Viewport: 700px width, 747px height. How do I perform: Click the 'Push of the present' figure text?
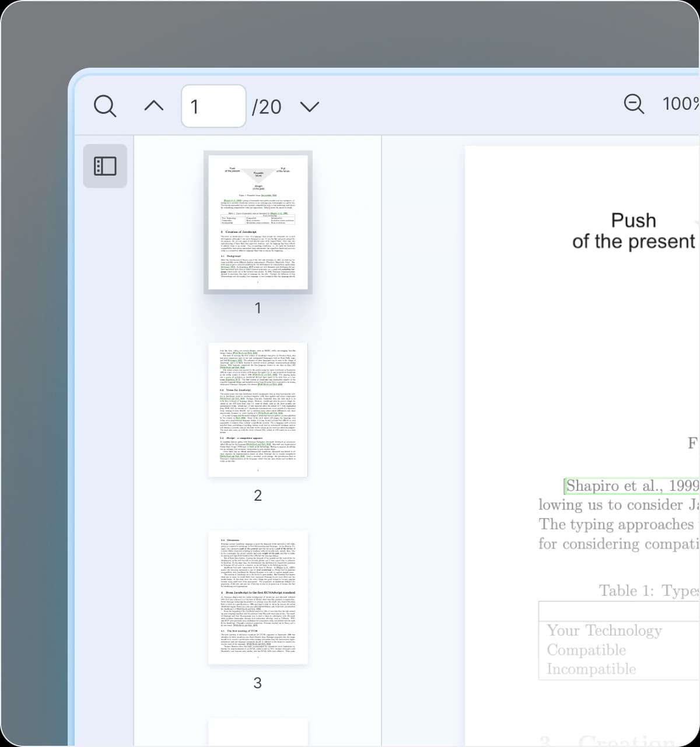point(633,231)
